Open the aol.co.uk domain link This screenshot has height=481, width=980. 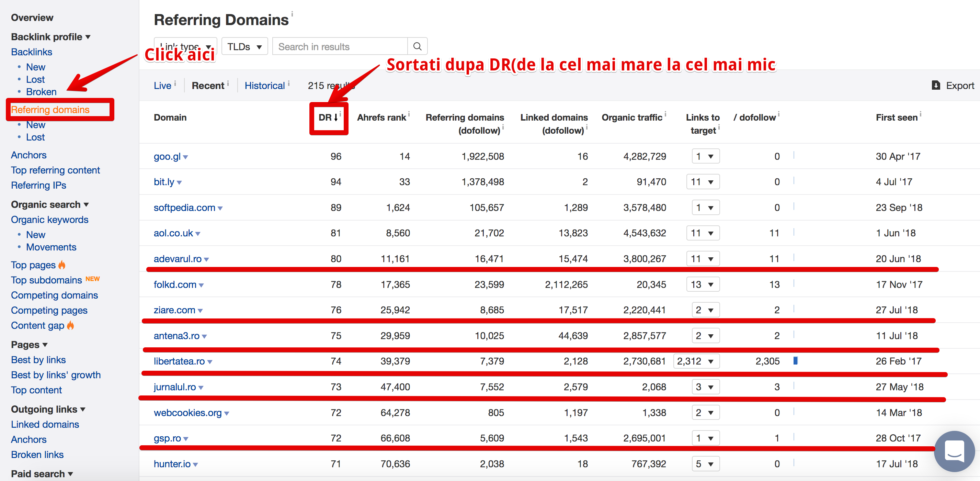173,233
